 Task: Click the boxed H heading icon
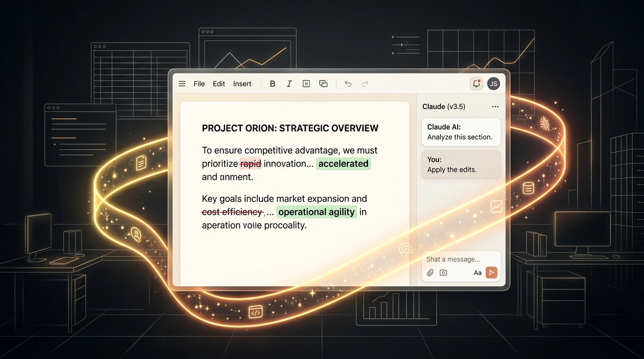pyautogui.click(x=306, y=84)
